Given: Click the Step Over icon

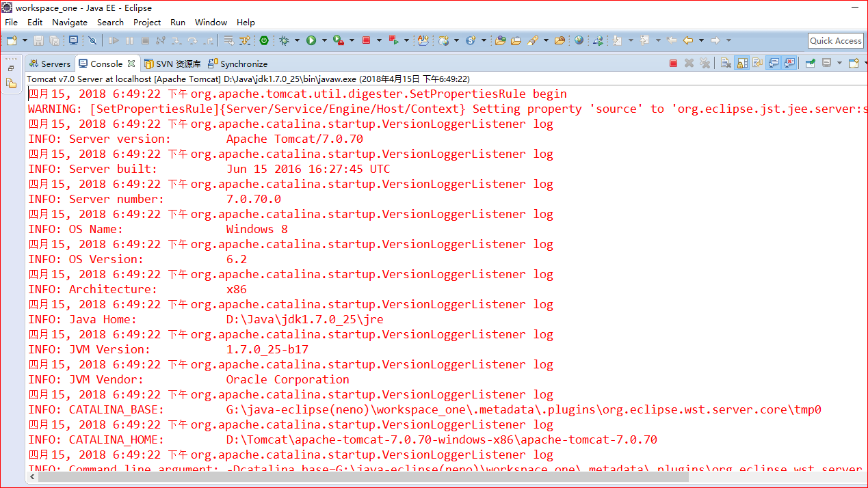Looking at the screenshot, I should [x=192, y=40].
